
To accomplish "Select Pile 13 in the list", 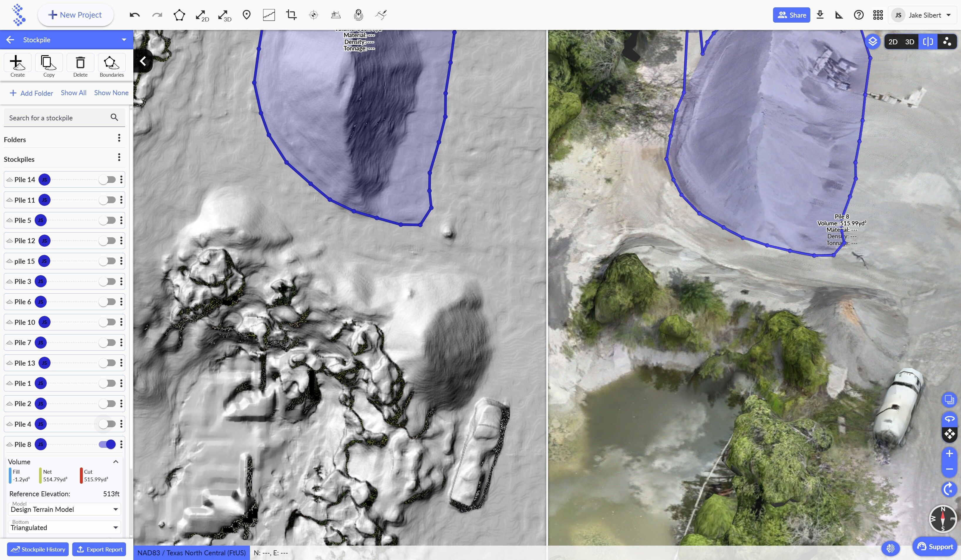I will click(64, 363).
